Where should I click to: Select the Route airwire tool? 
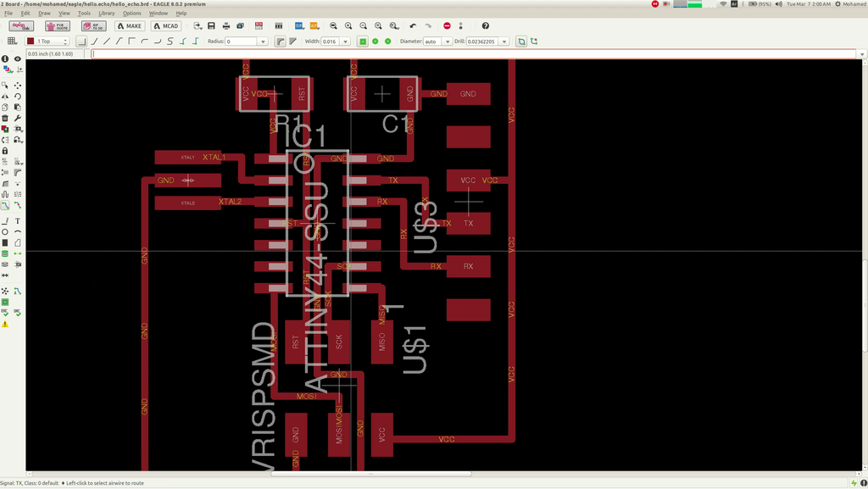click(5, 205)
